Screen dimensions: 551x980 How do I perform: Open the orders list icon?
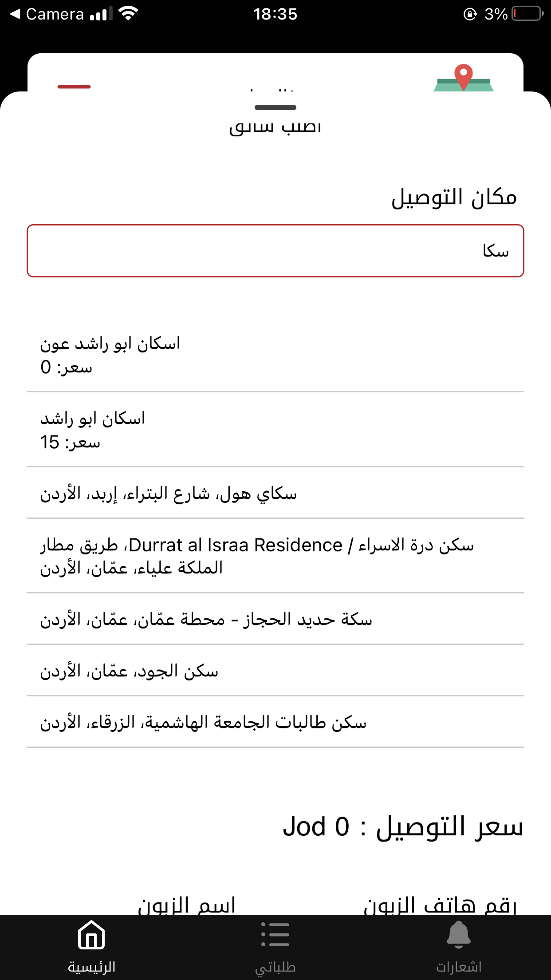point(275,935)
